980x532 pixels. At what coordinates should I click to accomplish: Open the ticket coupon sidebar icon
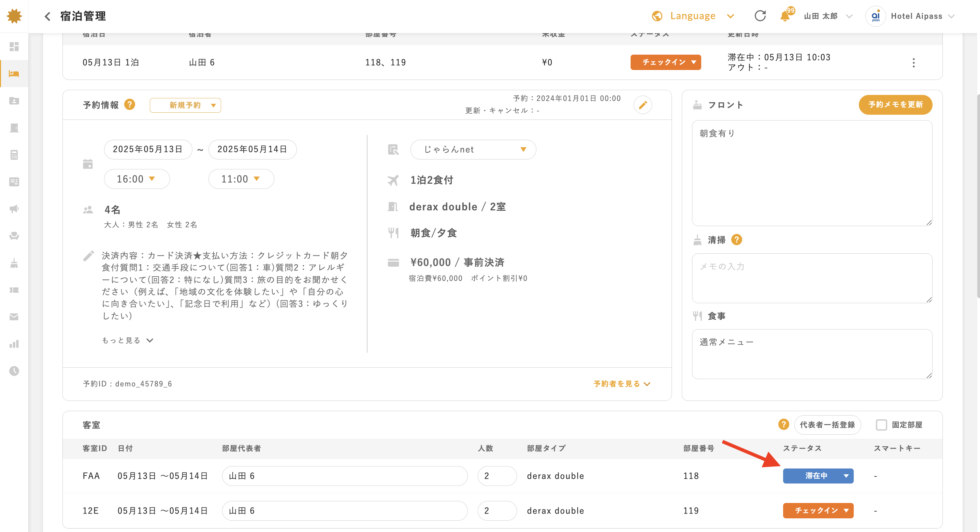coord(14,290)
